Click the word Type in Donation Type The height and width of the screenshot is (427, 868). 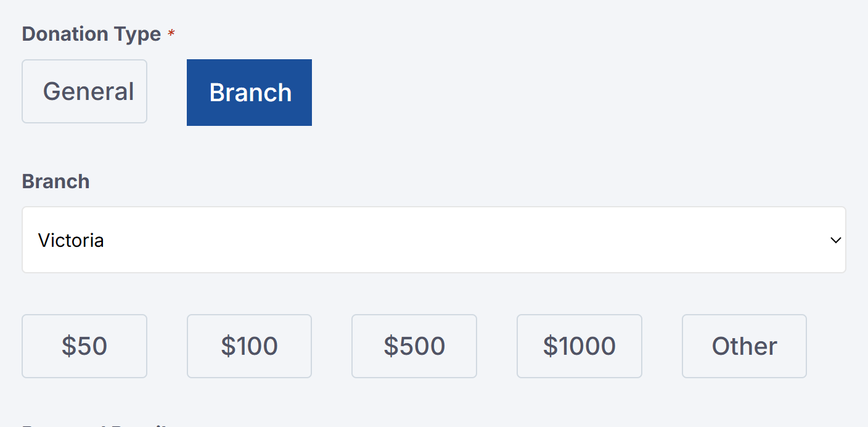pos(136,35)
